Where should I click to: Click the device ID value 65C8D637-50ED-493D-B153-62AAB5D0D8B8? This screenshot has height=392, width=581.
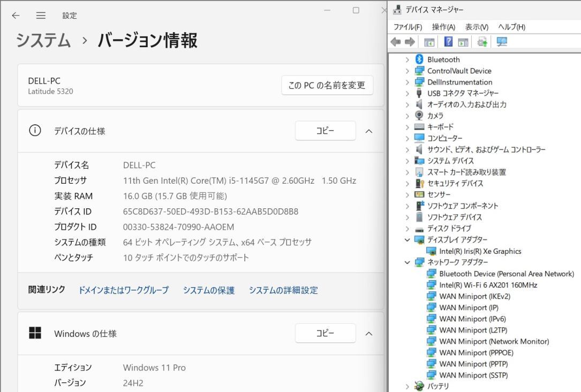210,212
